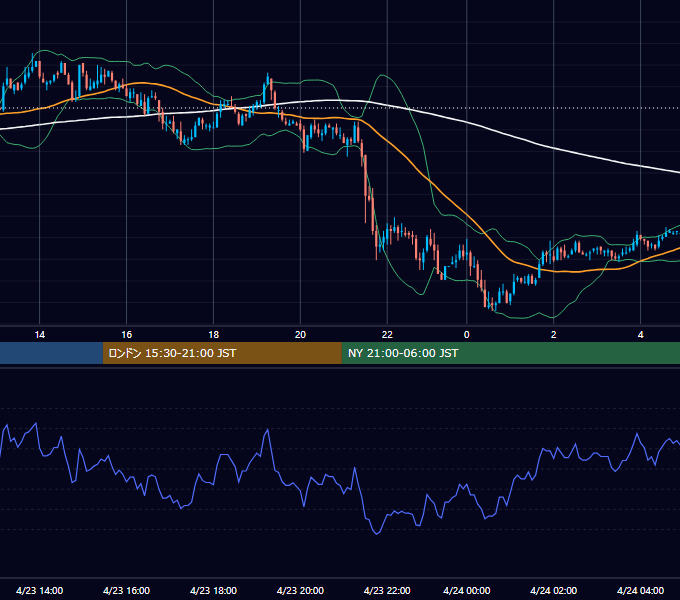
Task: Click the 4/23 18:00 date label
Action: 213,590
